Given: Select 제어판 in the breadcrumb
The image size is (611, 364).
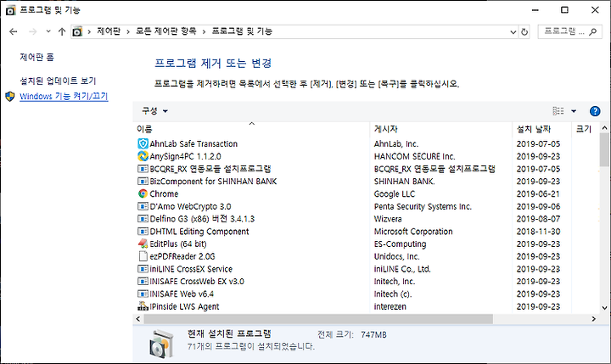Looking at the screenshot, I should tap(109, 31).
